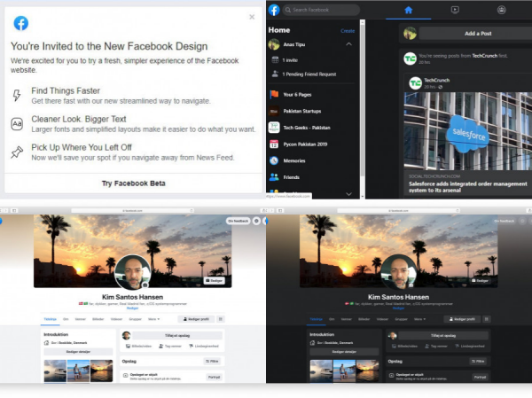Click Billede/video on the light profile composer
This screenshot has height=398, width=532.
point(138,346)
